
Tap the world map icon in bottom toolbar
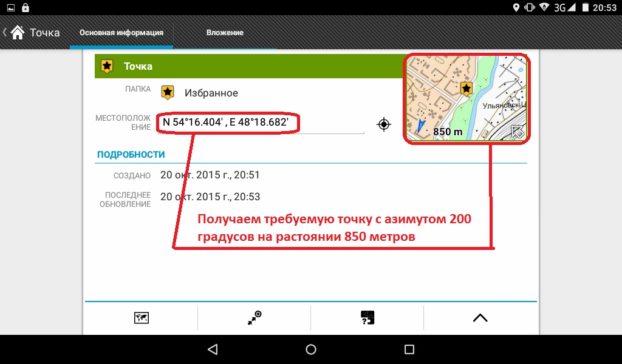(142, 318)
